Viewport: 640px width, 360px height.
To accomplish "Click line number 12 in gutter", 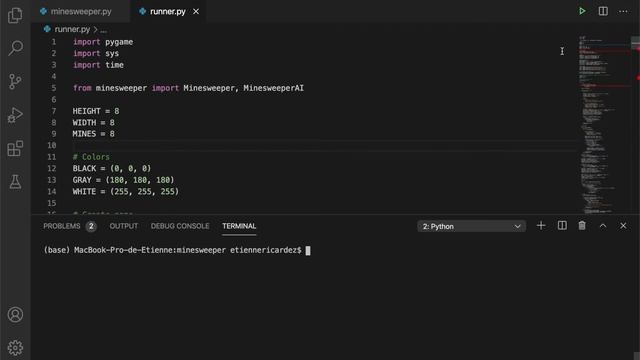I will coord(51,168).
